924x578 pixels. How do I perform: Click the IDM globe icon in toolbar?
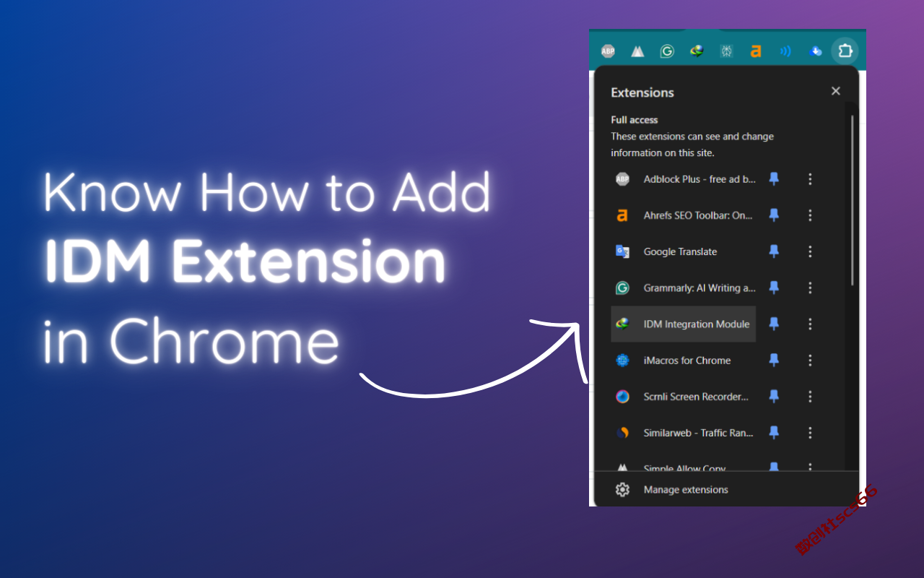point(697,51)
